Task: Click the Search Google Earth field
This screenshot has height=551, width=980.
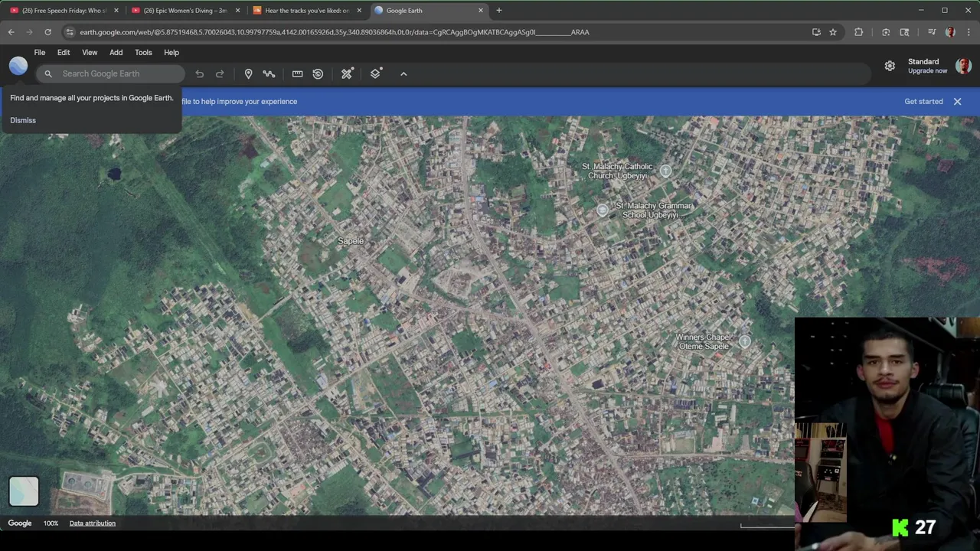Action: (x=111, y=73)
